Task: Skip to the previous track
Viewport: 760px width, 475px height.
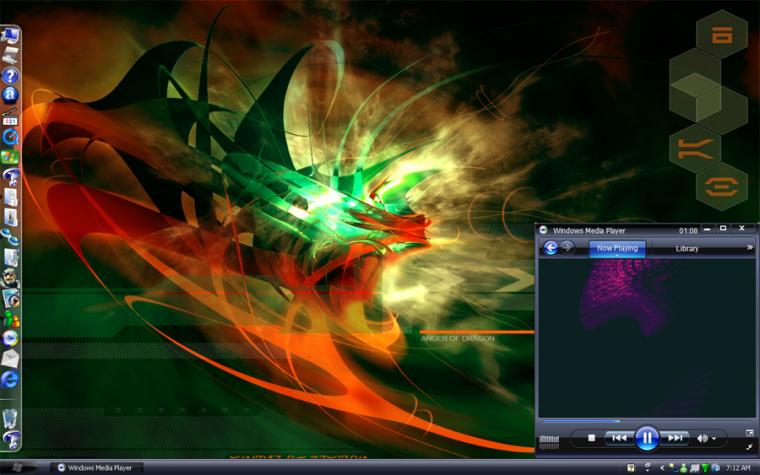Action: tap(620, 438)
